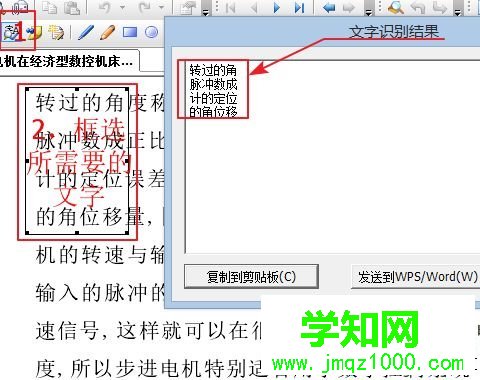The width and height of the screenshot is (480, 380).
Task: Click inside the recognized text result box
Action: tap(333, 157)
